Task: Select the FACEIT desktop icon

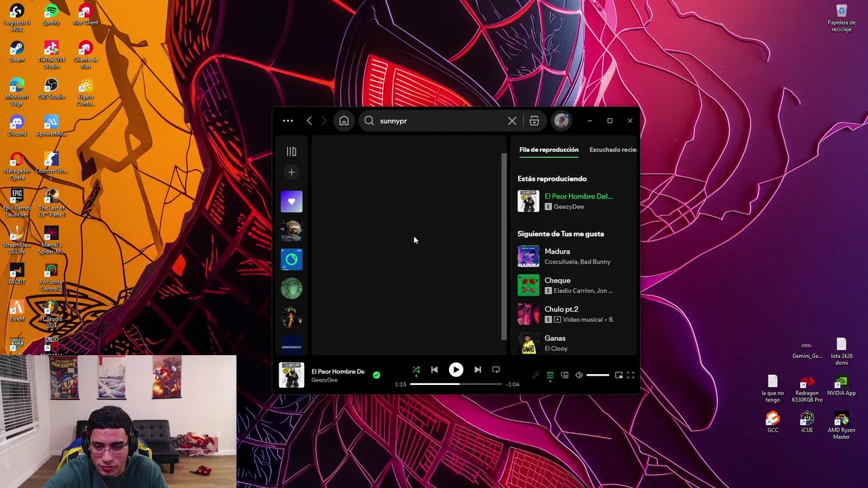Action: point(17,274)
